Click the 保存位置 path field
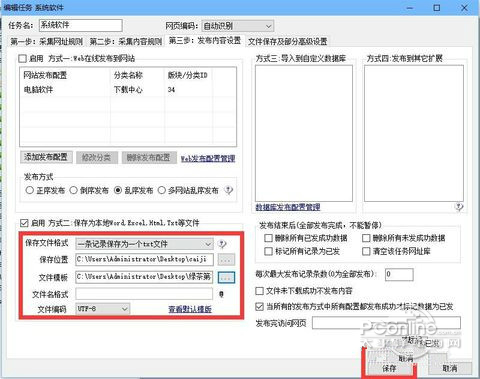The width and height of the screenshot is (480, 379). pyautogui.click(x=144, y=259)
